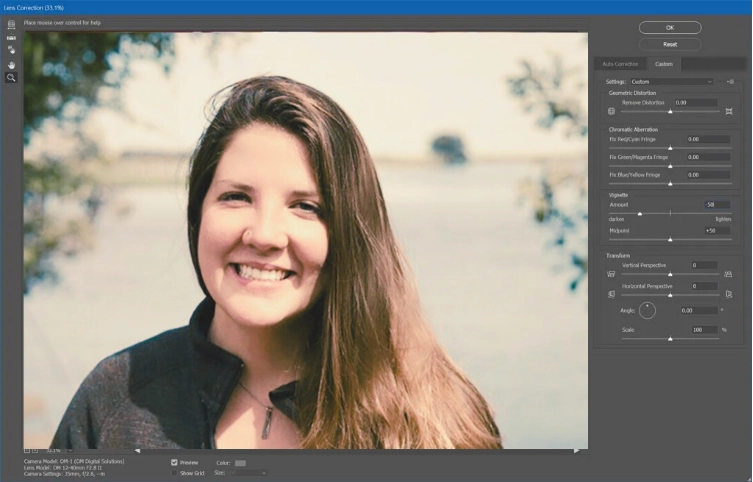Screen dimensions: 753x482
Task: Click the barrel distortion icon
Action: [611, 111]
